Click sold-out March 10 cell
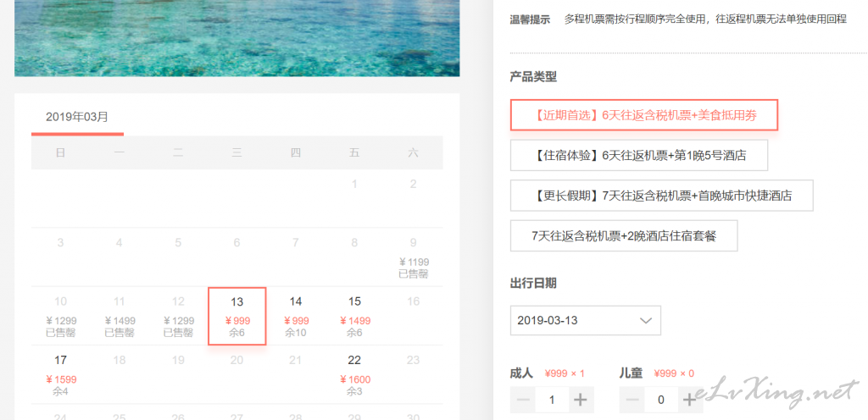Screen dimensions: 868x420 [61, 316]
